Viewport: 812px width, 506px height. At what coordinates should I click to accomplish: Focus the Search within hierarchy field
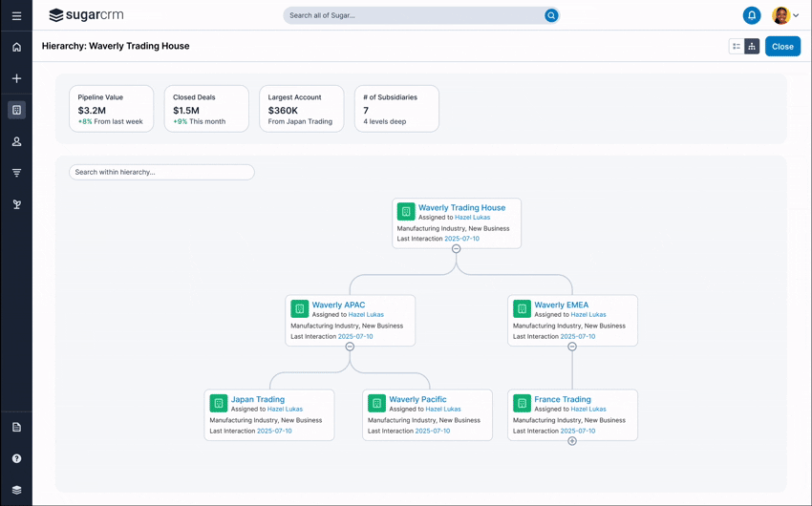click(161, 172)
